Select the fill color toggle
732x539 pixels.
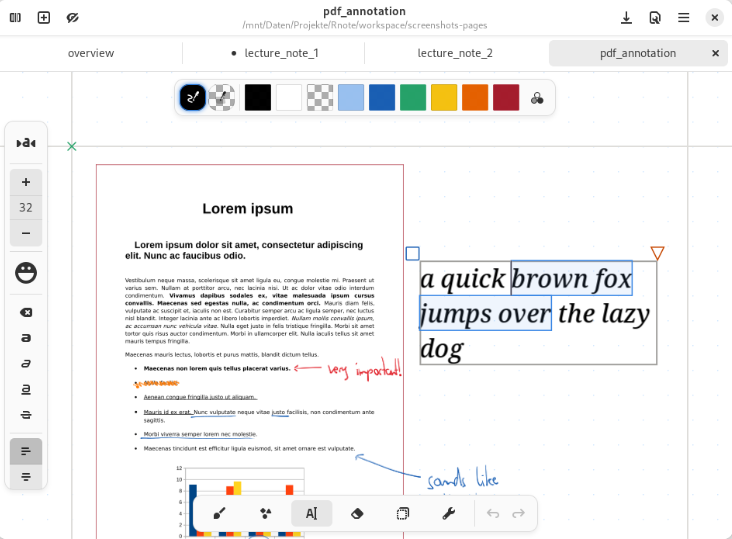click(221, 98)
